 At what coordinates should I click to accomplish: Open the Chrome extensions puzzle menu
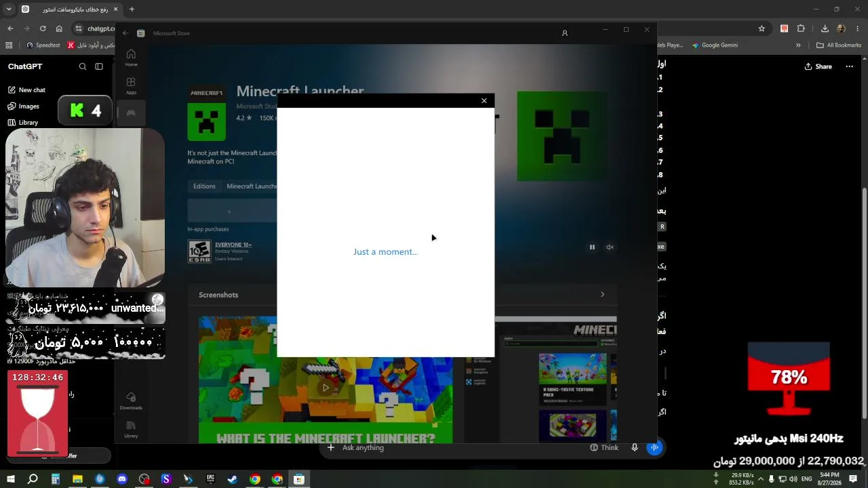pyautogui.click(x=801, y=28)
